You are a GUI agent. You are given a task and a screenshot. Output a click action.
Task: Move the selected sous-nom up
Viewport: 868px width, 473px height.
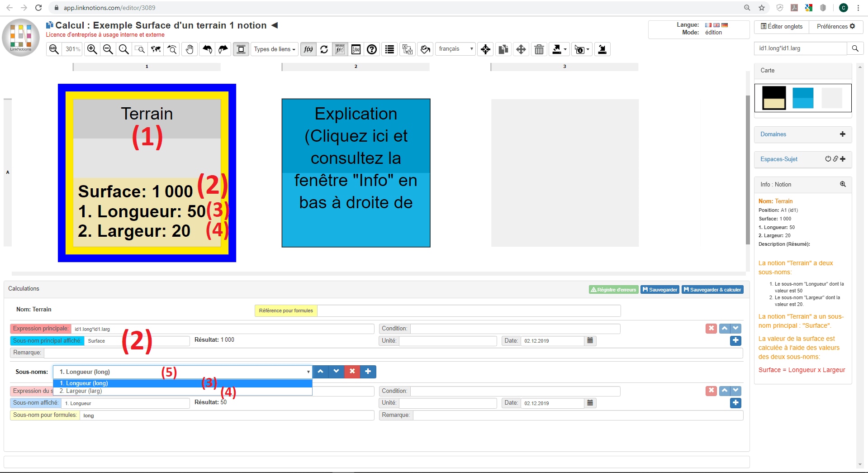click(x=320, y=372)
